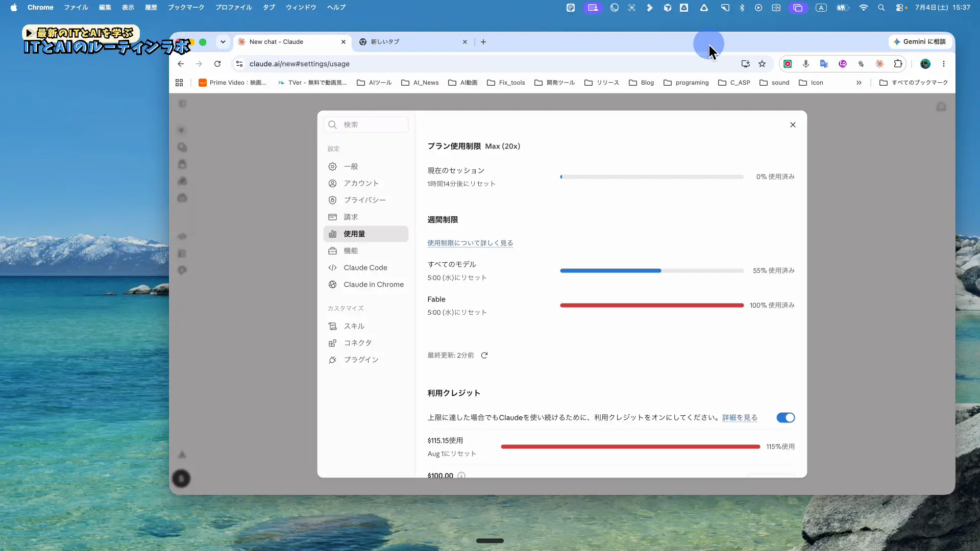Open Chrome three-dot menu
Image resolution: width=980 pixels, height=551 pixels.
tap(944, 64)
